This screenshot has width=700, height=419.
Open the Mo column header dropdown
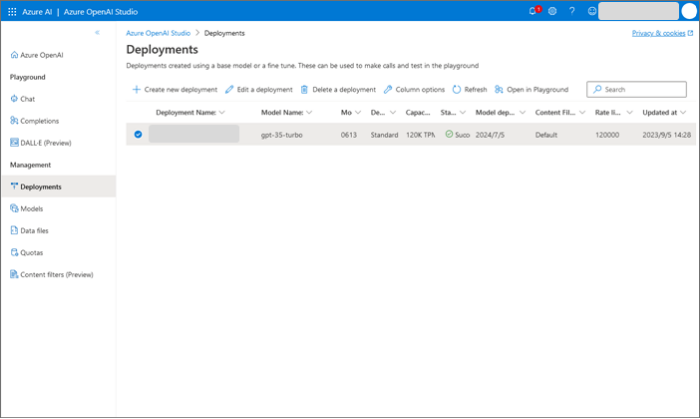point(358,112)
